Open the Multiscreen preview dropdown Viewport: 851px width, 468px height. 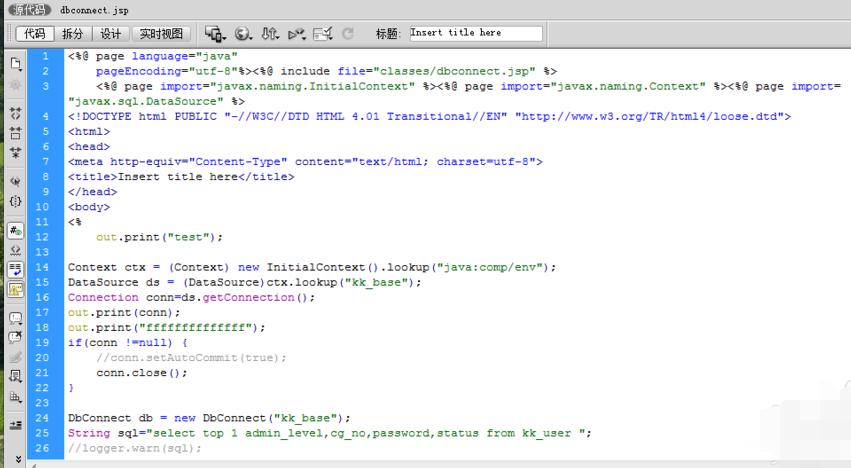coord(215,34)
